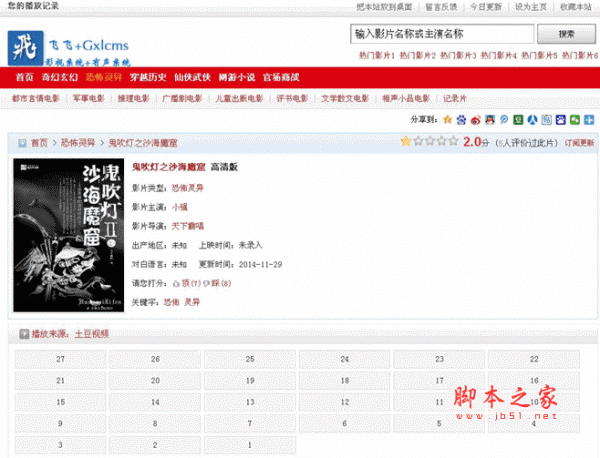This screenshot has width=600, height=458.
Task: Click the breadcrumb home icon before 首页
Action: point(23,143)
